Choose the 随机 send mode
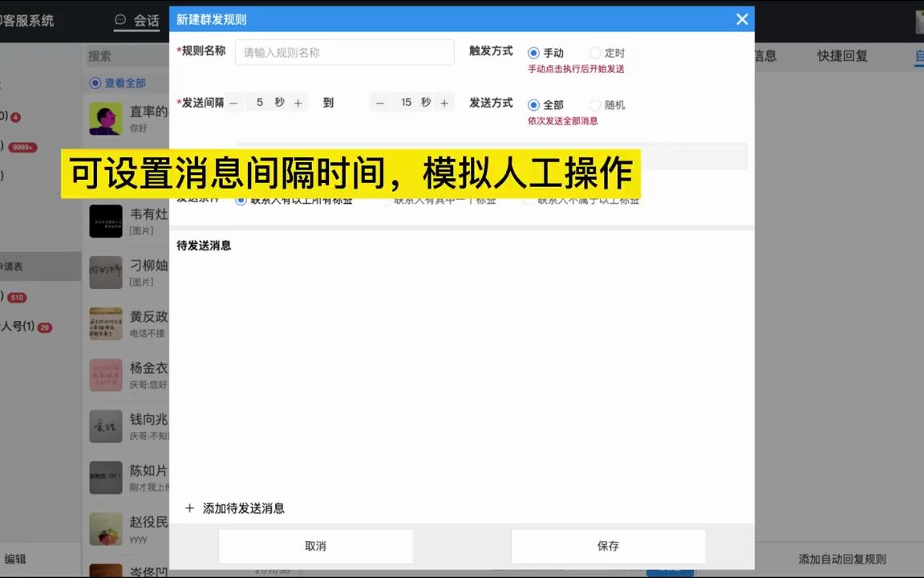The height and width of the screenshot is (578, 924). (x=594, y=104)
